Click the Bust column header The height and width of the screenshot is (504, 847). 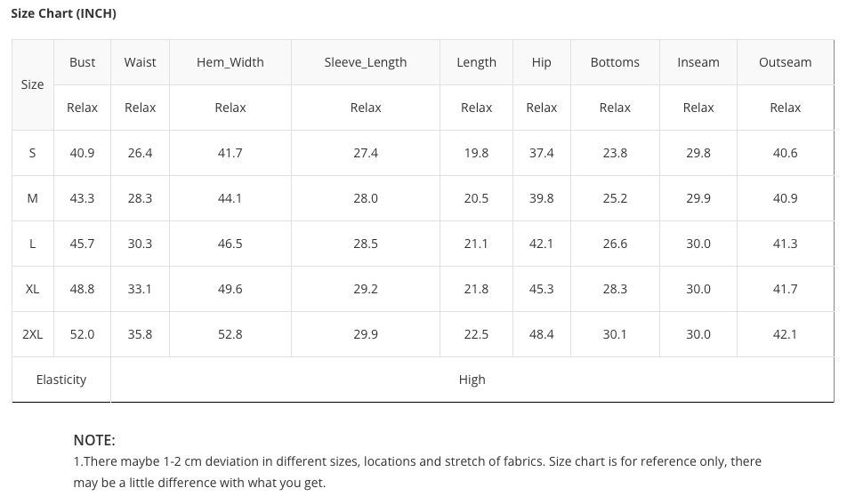(82, 62)
